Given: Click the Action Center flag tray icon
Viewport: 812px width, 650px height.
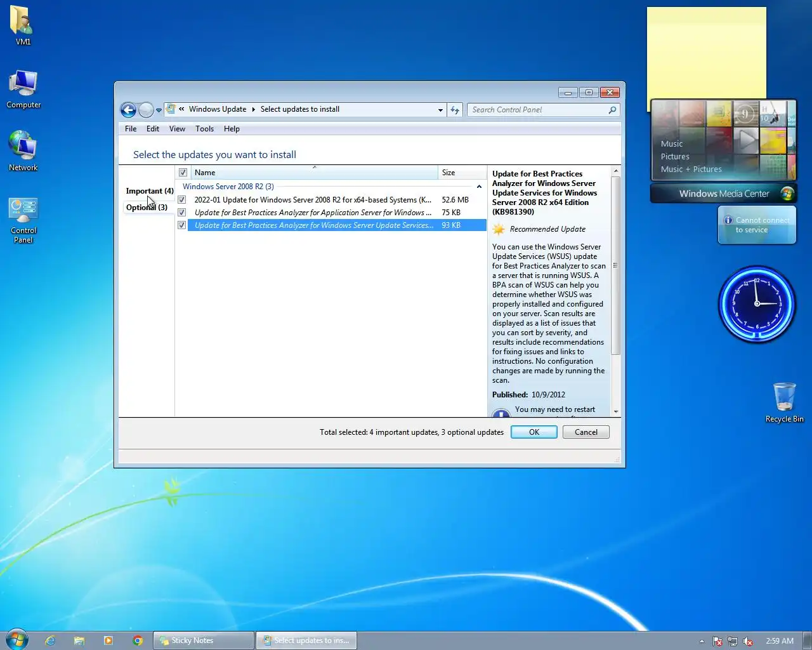Looking at the screenshot, I should (x=717, y=641).
